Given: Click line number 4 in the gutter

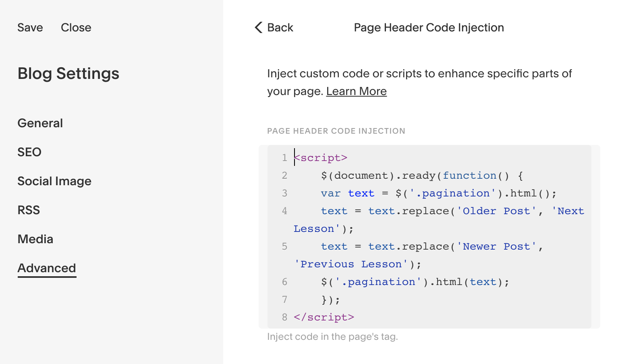Looking at the screenshot, I should click(284, 211).
